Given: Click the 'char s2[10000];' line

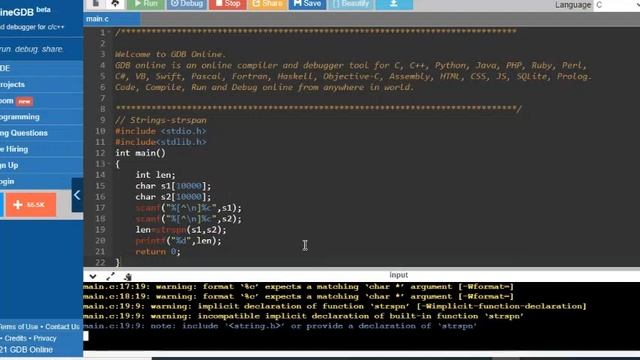Looking at the screenshot, I should click(x=173, y=197).
